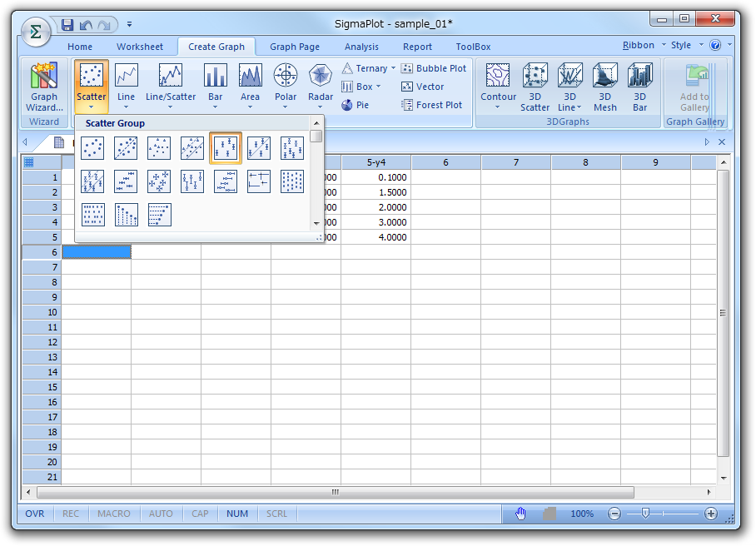Customize the Quick Access Toolbar arrow
This screenshot has width=756, height=546.
pos(129,24)
